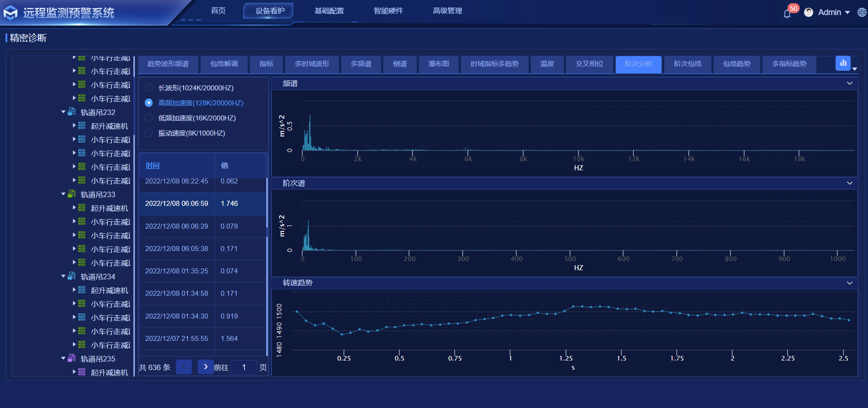
Task: Click the notification bell icon
Action: pos(787,14)
